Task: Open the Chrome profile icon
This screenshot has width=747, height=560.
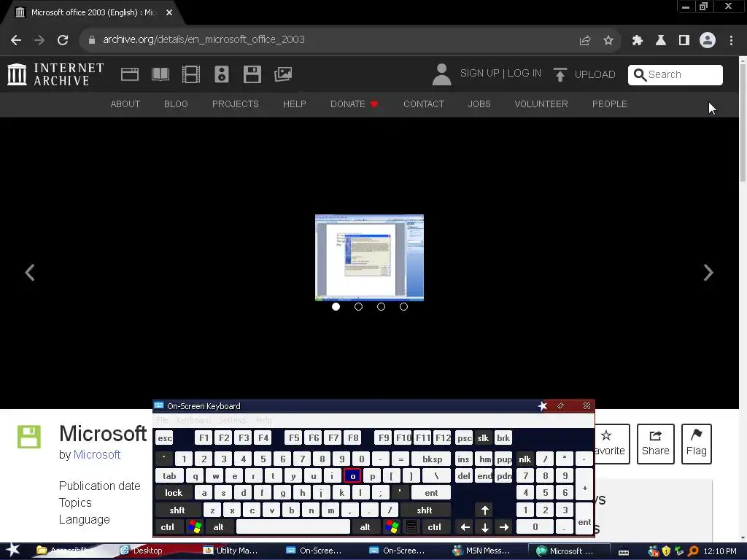Action: 708,40
